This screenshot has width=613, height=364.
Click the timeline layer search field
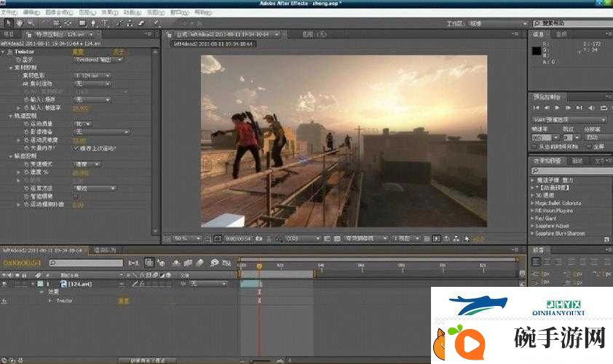87,263
